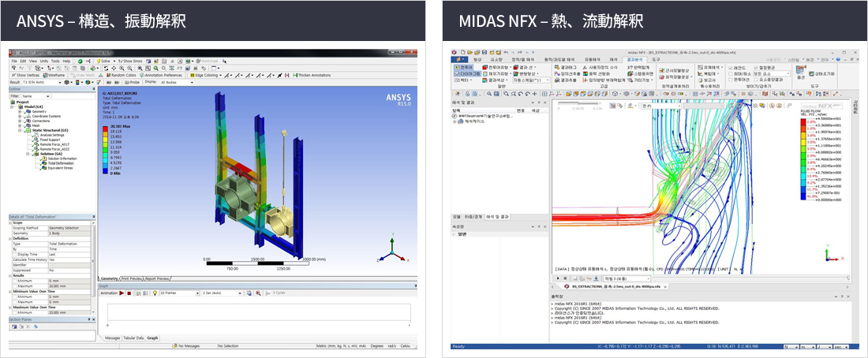
Task: Select Coordinate Systems in outline tree
Action: tap(47, 116)
